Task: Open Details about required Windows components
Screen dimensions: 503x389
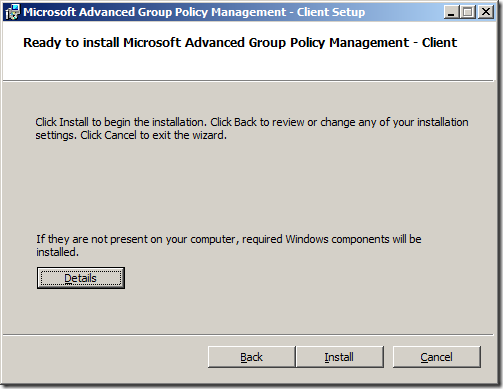Action: (81, 278)
